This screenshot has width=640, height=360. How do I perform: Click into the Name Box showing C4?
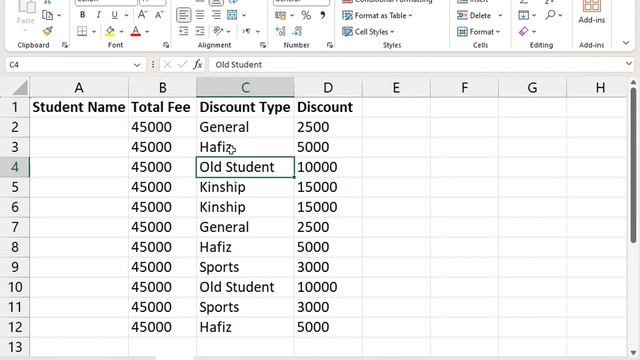68,64
